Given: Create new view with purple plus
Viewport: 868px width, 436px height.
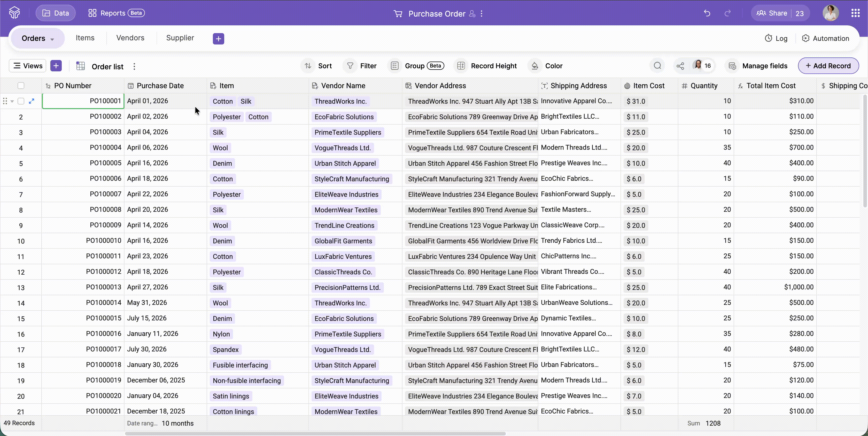Looking at the screenshot, I should pyautogui.click(x=56, y=66).
